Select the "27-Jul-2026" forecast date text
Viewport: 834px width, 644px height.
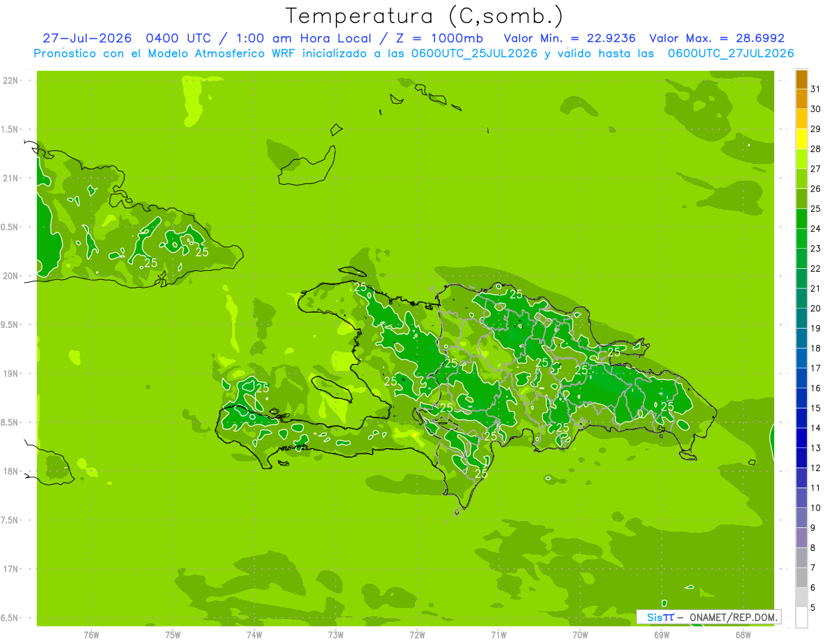[x=87, y=38]
